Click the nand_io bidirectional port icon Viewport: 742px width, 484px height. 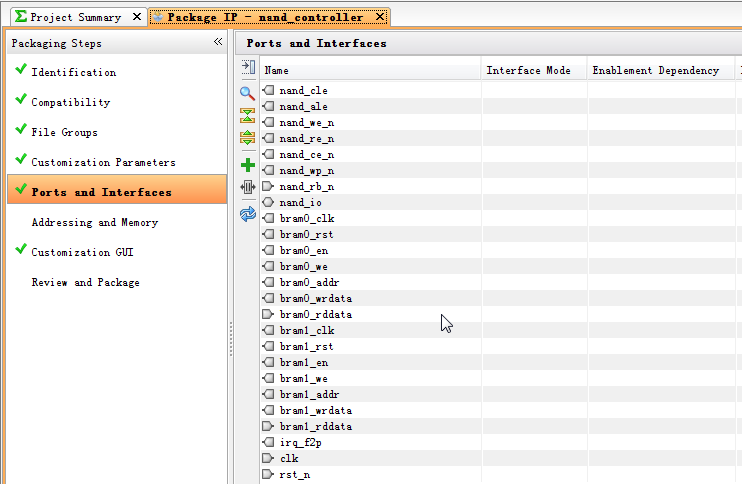[268, 202]
